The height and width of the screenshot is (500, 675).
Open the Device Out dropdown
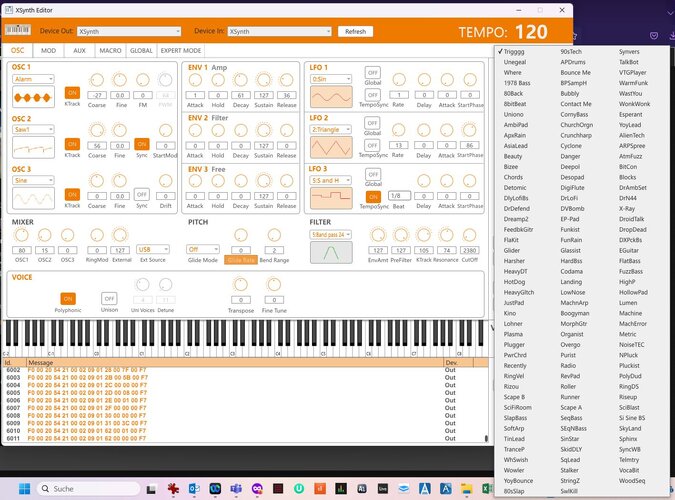point(129,31)
